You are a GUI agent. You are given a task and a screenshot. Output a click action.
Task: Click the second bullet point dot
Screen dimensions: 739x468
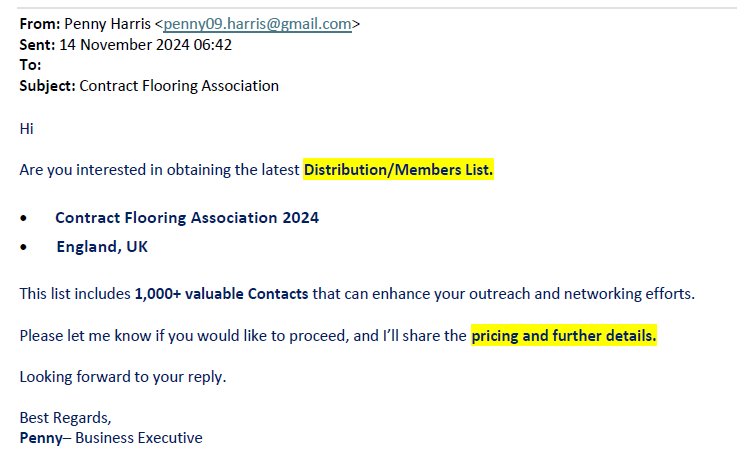[24, 247]
